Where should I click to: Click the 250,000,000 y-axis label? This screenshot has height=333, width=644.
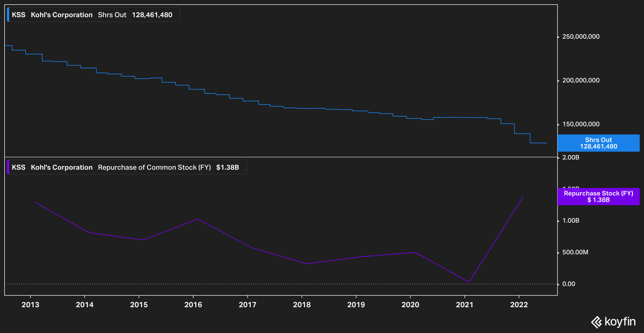coord(581,37)
